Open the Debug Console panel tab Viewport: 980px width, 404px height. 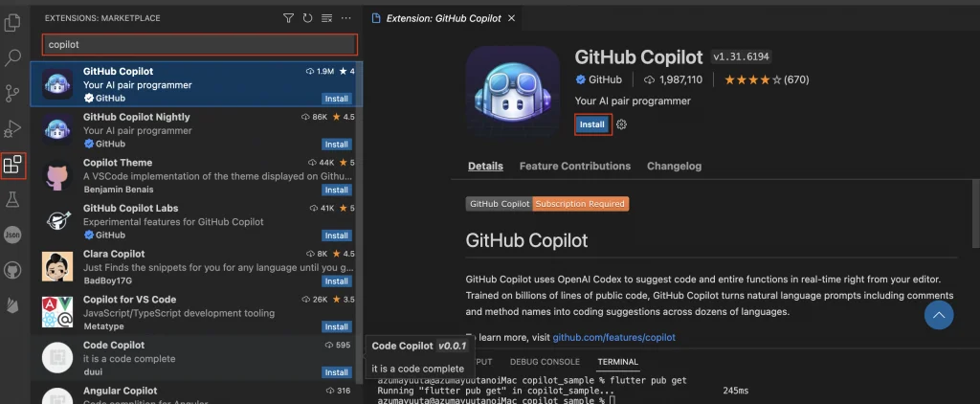tap(544, 362)
